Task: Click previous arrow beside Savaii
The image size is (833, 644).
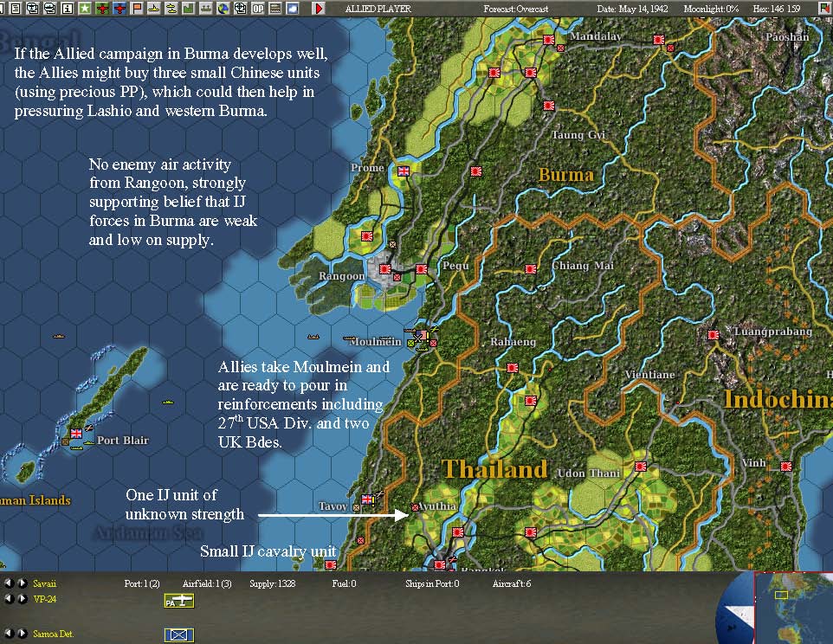Action: click(9, 583)
